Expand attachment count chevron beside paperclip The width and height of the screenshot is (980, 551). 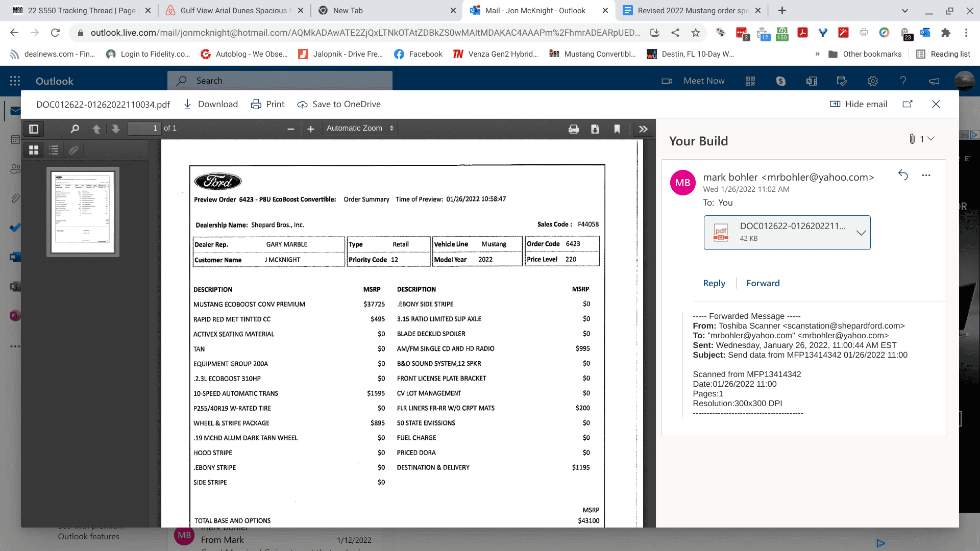click(x=931, y=139)
